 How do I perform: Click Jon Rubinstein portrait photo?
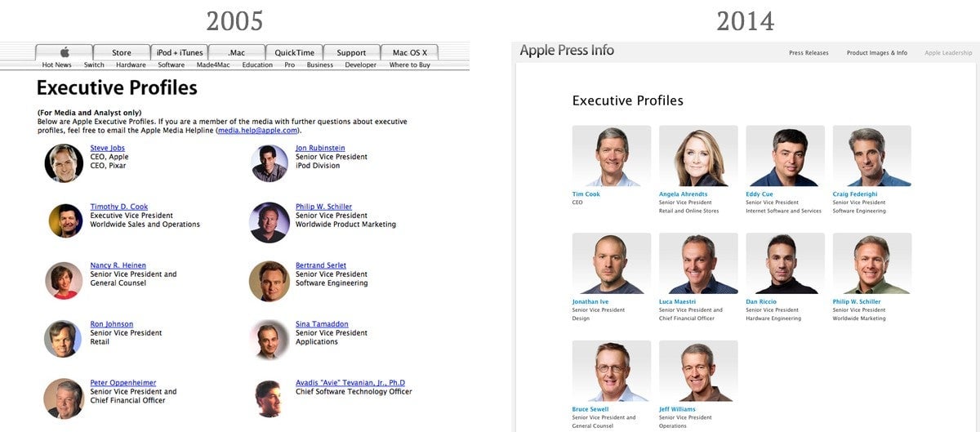click(x=269, y=163)
